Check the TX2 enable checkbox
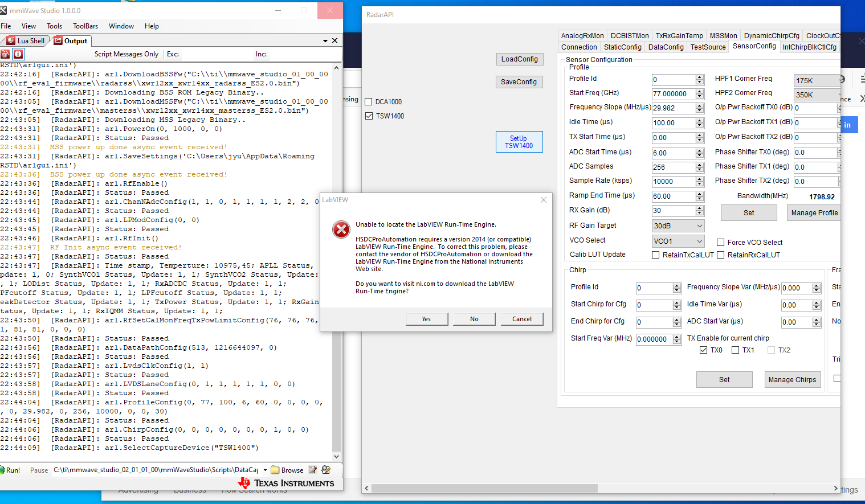Viewport: 865px width, 504px height. point(771,350)
